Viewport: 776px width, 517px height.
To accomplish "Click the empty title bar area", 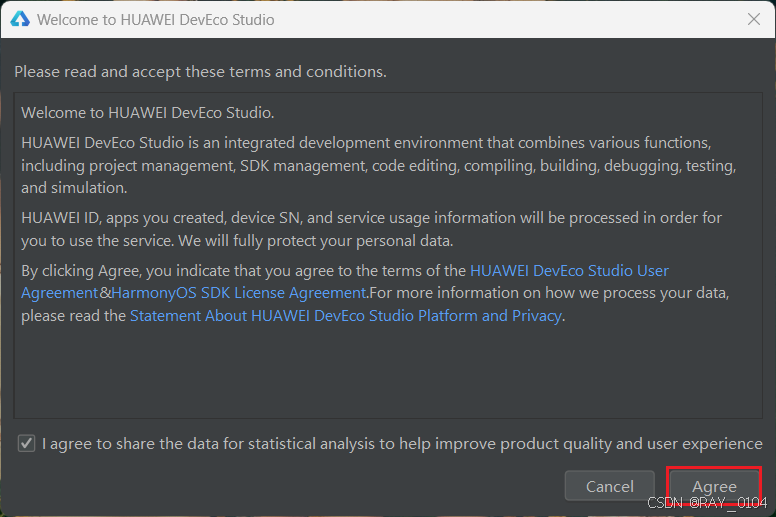I will point(500,19).
